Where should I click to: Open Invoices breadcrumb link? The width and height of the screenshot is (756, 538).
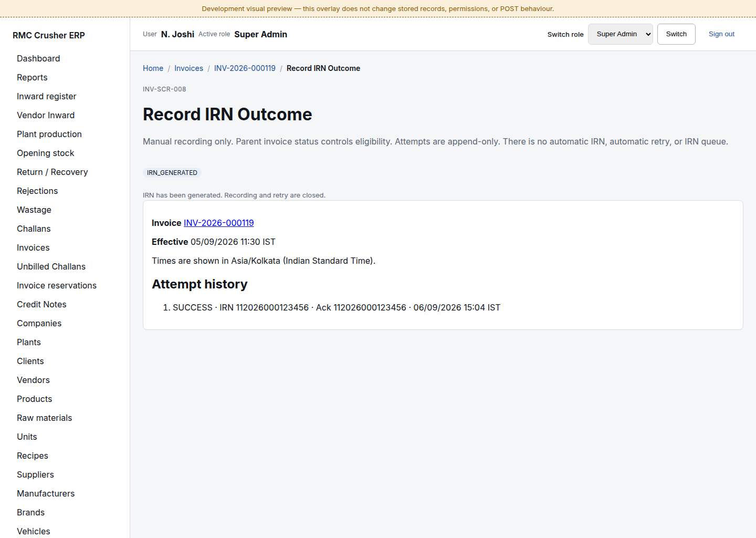click(188, 68)
